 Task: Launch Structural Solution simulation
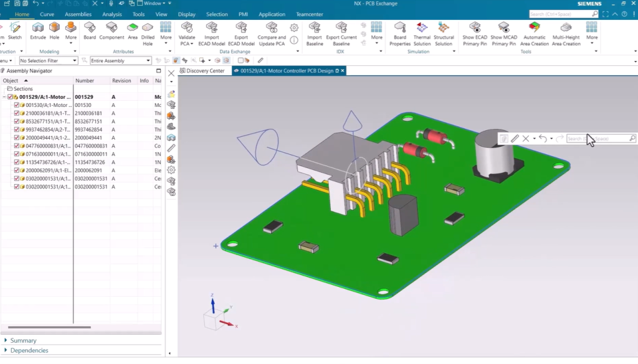coord(444,34)
